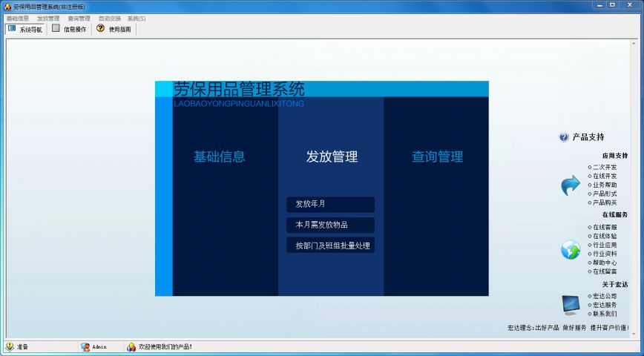Open the 发放管理 menu in menu bar
Viewport: 644px width, 356px height.
tap(48, 18)
